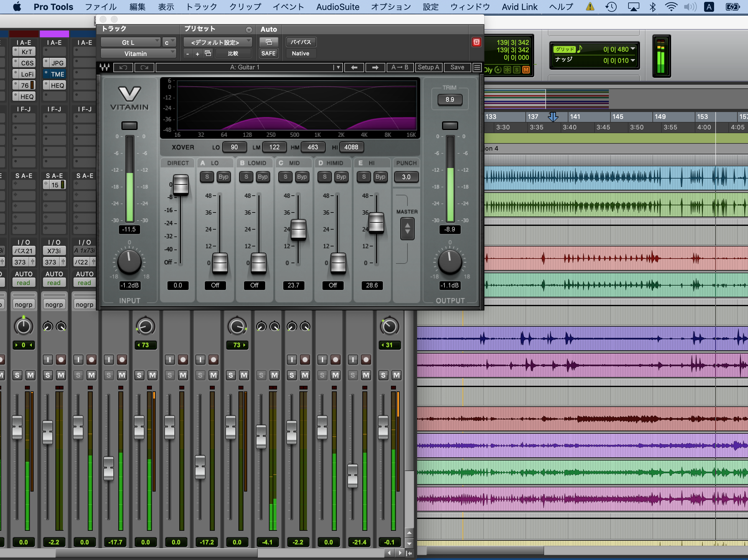The image size is (748, 560).
Task: Click the A→B copy button
Action: (400, 67)
